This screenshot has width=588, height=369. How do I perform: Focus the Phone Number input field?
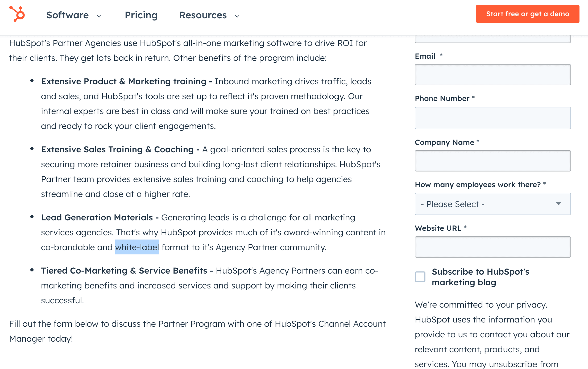[x=493, y=118]
